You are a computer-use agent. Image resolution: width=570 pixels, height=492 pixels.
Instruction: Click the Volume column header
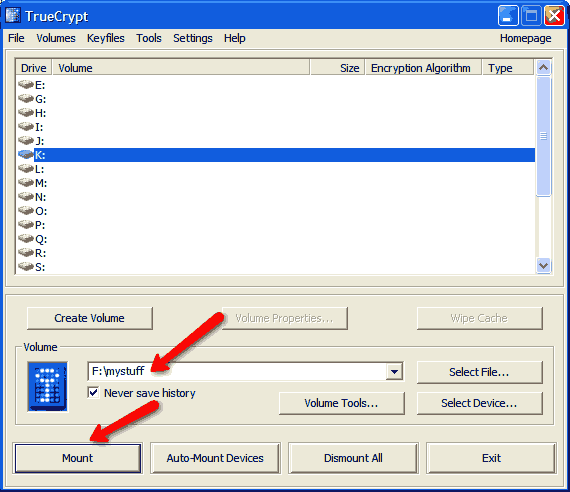(x=181, y=68)
